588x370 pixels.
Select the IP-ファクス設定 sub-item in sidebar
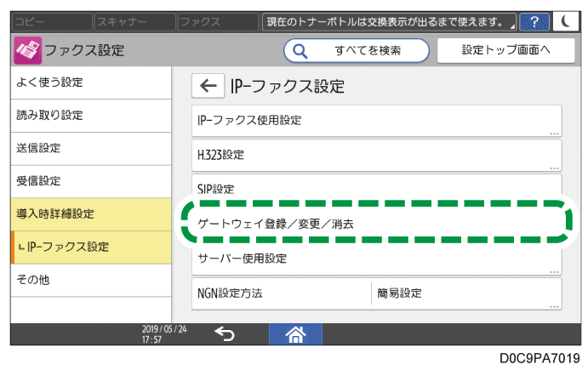[91, 248]
